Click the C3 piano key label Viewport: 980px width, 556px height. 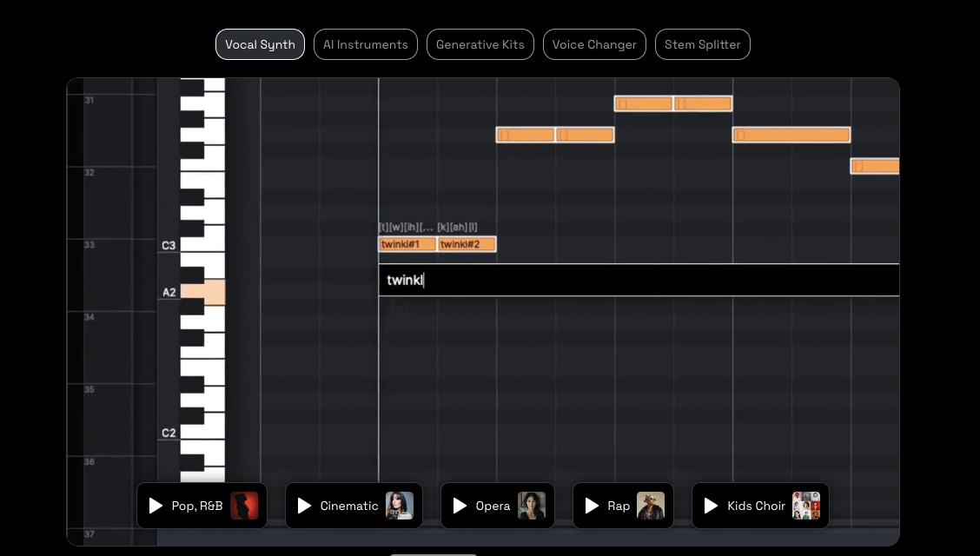[x=169, y=246]
